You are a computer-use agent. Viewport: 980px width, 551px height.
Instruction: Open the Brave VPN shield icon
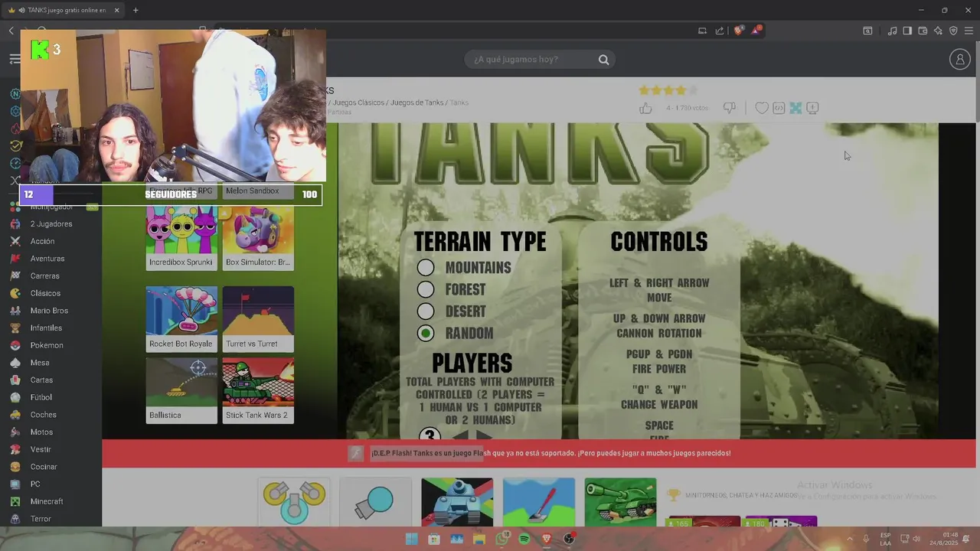coord(953,31)
